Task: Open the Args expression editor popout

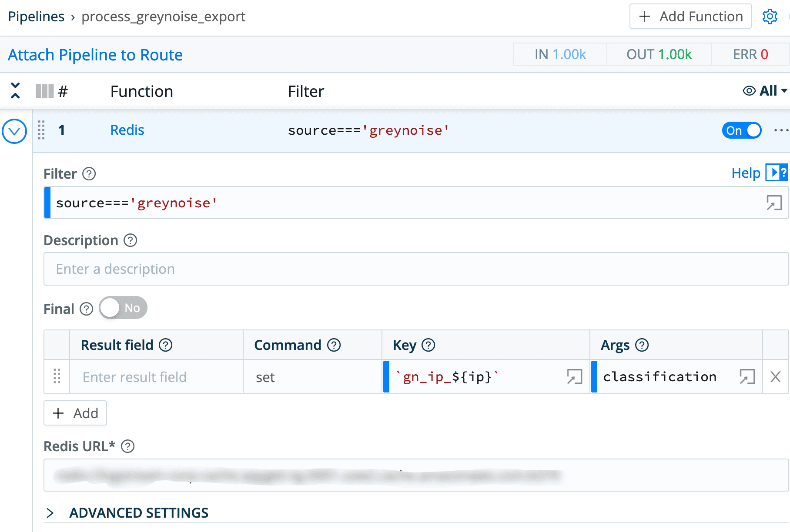Action: coord(747,376)
